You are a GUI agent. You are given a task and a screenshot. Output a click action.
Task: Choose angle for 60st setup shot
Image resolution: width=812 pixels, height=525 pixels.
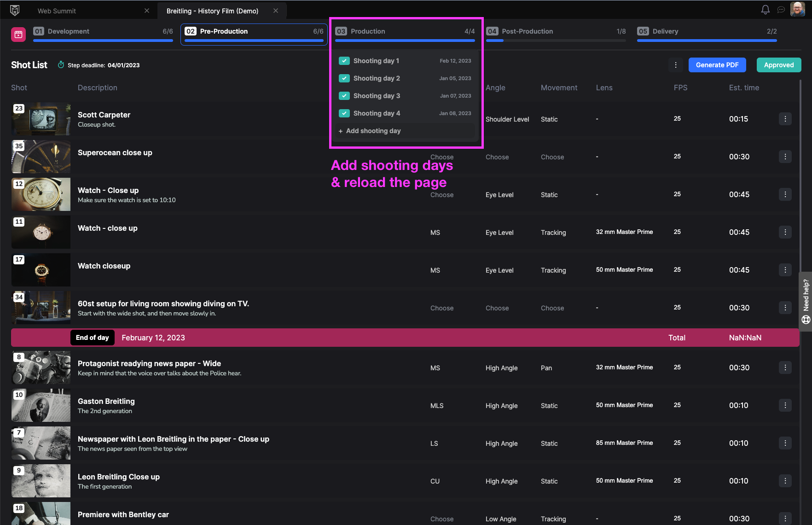(x=497, y=308)
